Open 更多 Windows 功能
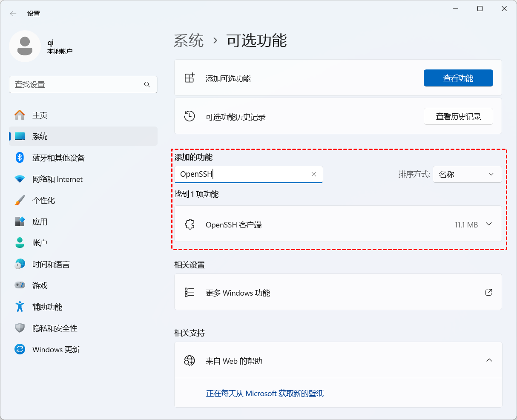The width and height of the screenshot is (517, 420). (338, 292)
